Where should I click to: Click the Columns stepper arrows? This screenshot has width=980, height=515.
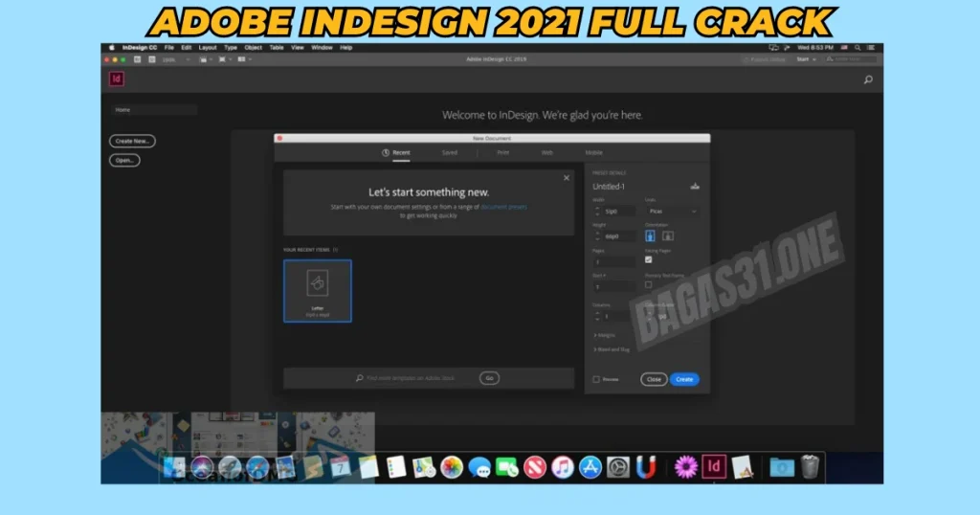pyautogui.click(x=597, y=316)
